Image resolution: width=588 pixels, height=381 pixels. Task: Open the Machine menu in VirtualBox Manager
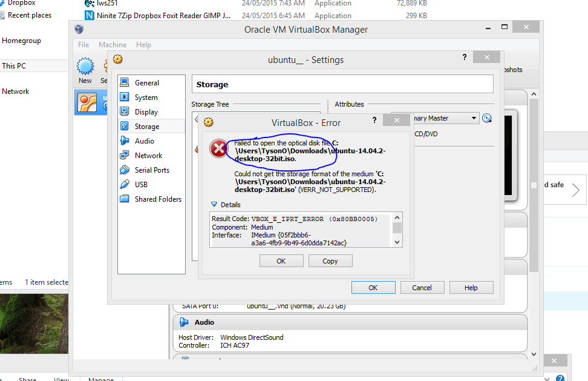113,45
